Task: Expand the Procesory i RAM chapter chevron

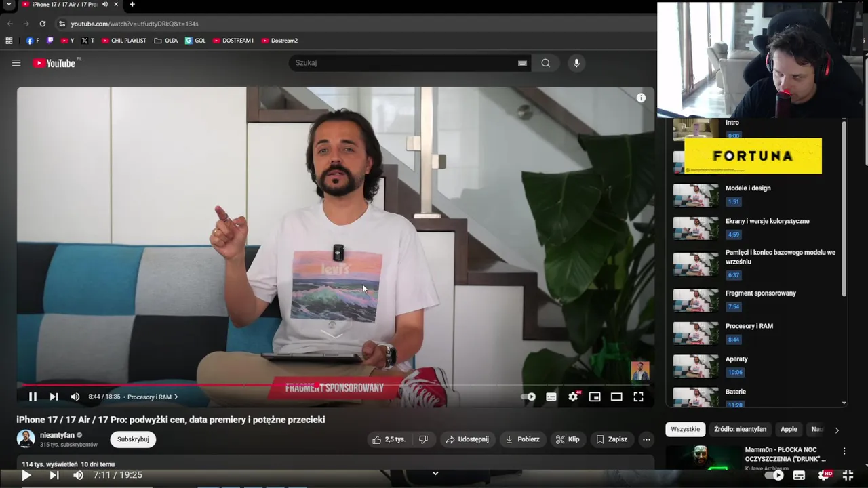Action: 176,396
